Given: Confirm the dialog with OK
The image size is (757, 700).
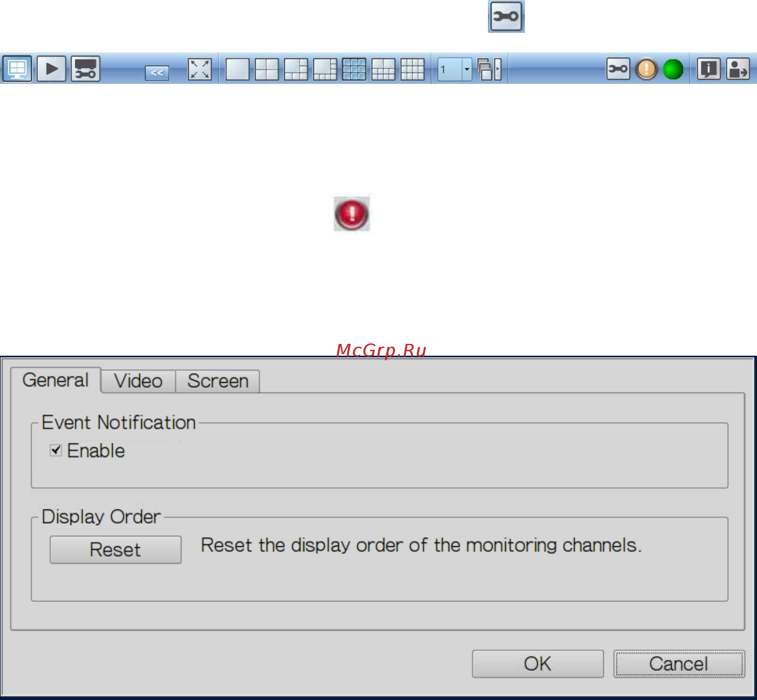Looking at the screenshot, I should click(x=538, y=664).
